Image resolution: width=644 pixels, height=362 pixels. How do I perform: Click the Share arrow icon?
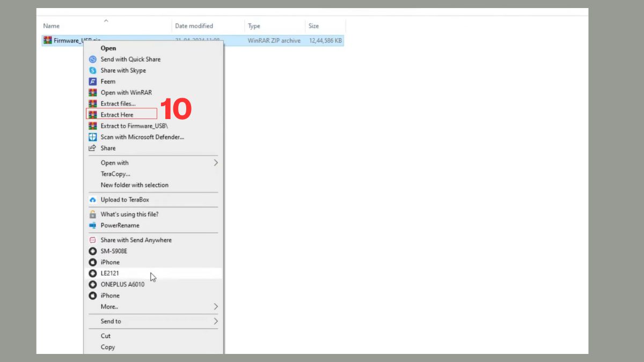tap(92, 148)
